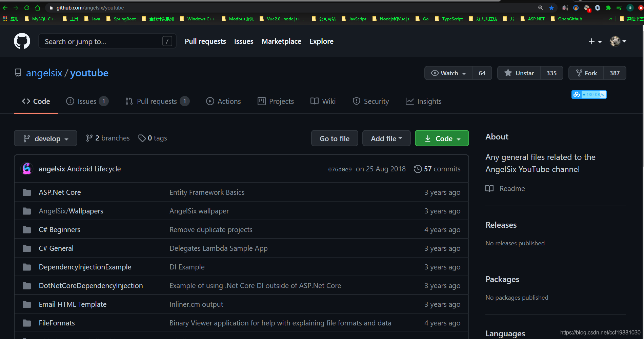Viewport: 644px width, 339px height.
Task: Open the Watch notifications dropdown
Action: coord(448,73)
